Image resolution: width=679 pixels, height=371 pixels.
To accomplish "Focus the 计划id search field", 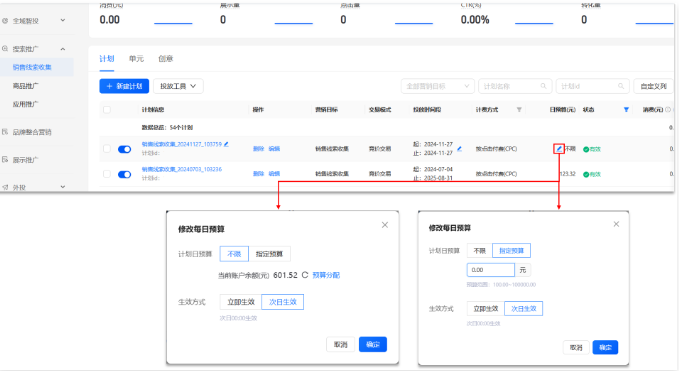I will pos(592,86).
